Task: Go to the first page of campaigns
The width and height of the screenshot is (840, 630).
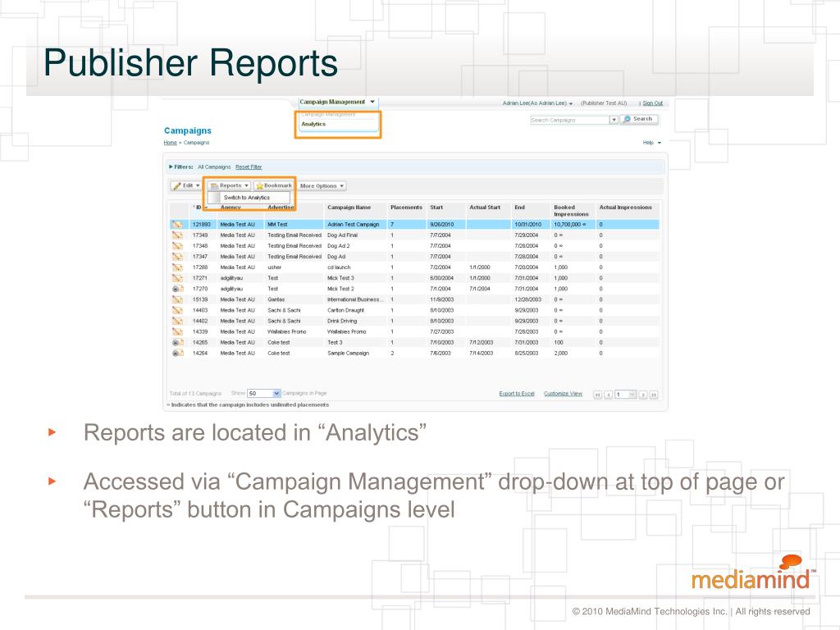Action: pos(597,395)
